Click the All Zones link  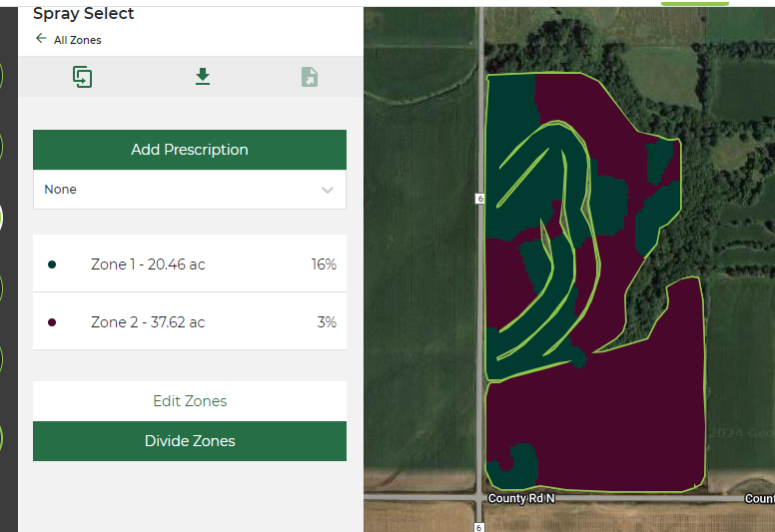(x=78, y=40)
